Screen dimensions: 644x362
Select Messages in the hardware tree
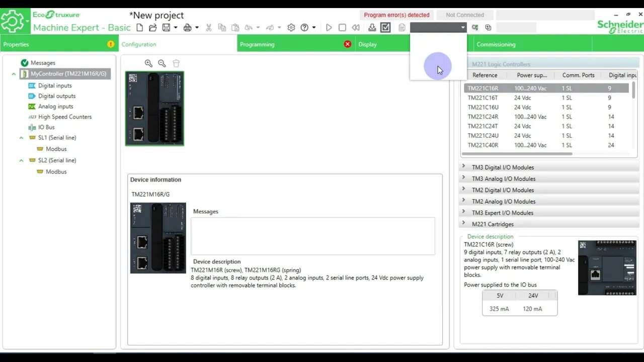43,63
